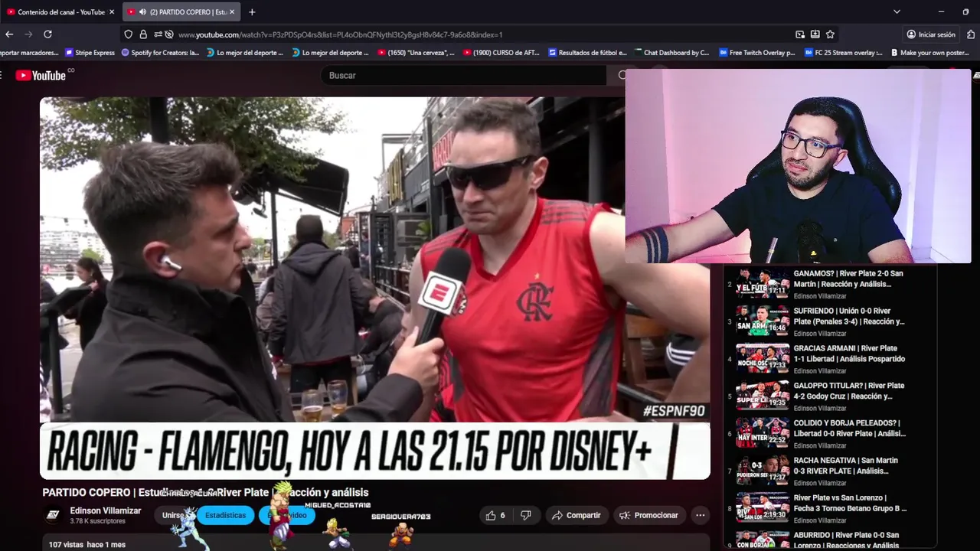Click the 'Iniciar sesión' account button

[931, 34]
